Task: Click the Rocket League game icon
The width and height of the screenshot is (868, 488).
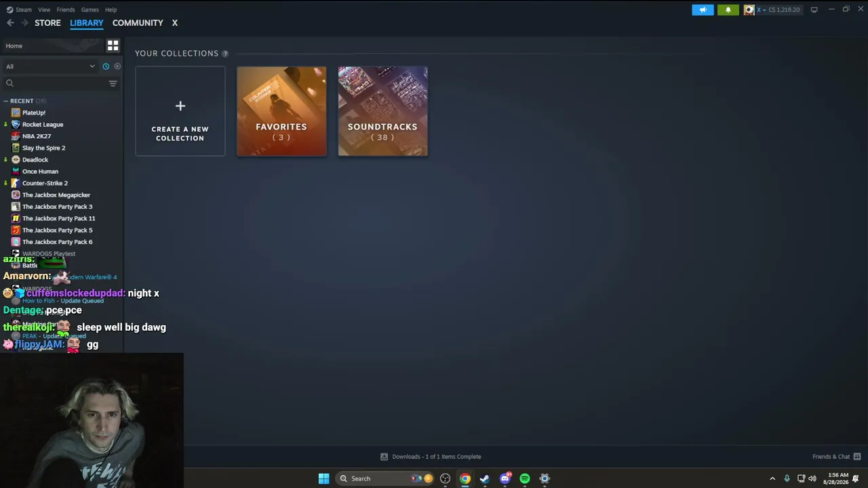Action: [x=16, y=125]
